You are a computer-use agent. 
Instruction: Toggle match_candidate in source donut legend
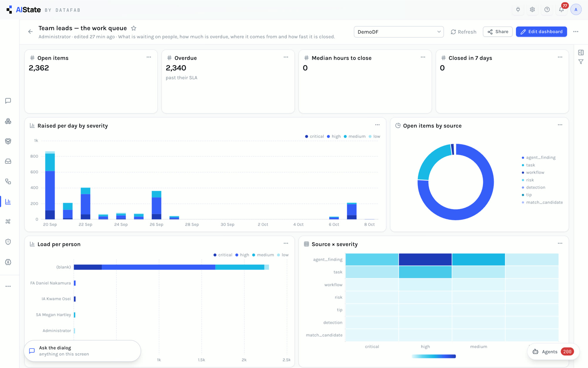[x=542, y=202]
